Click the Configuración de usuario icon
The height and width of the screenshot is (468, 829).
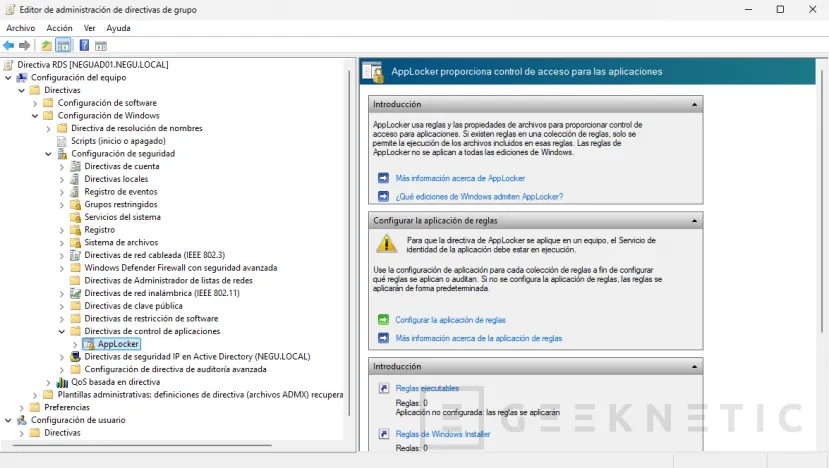tap(22, 420)
